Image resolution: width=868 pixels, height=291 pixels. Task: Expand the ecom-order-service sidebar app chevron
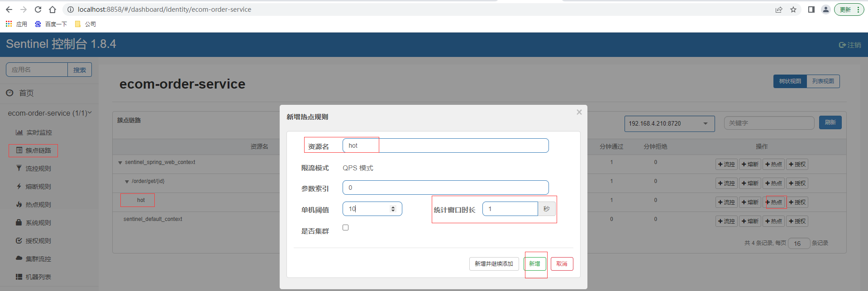tap(90, 113)
